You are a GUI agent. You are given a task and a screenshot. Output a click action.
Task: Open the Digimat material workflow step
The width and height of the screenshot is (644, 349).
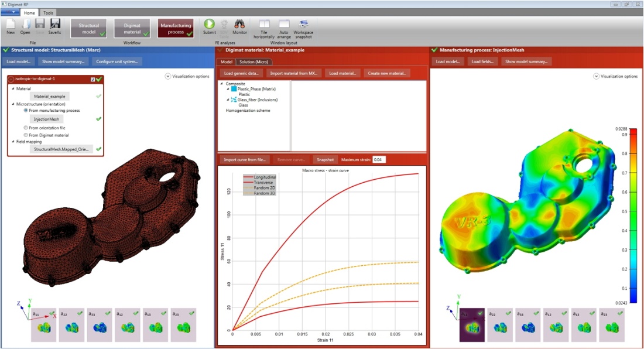(132, 27)
